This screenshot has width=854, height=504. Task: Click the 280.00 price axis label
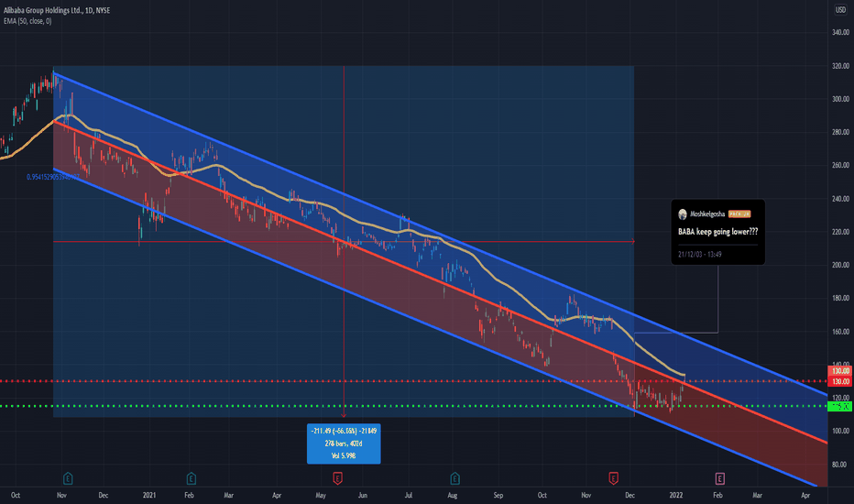840,132
